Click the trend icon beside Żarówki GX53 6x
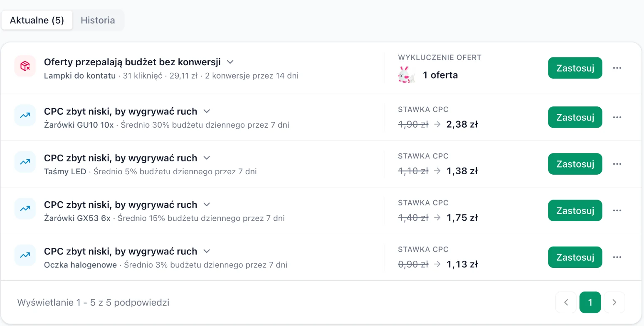644x326 pixels. pyautogui.click(x=25, y=208)
